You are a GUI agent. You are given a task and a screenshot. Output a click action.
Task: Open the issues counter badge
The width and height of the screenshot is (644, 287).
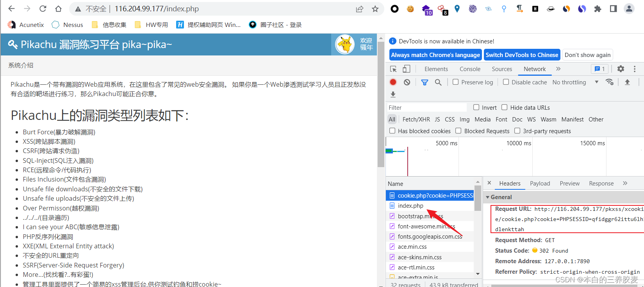(x=599, y=69)
